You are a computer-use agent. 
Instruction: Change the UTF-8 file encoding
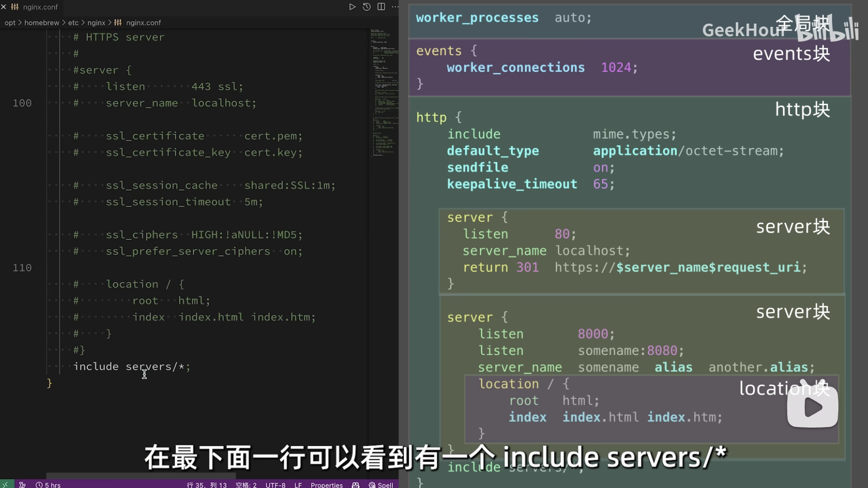tap(275, 485)
